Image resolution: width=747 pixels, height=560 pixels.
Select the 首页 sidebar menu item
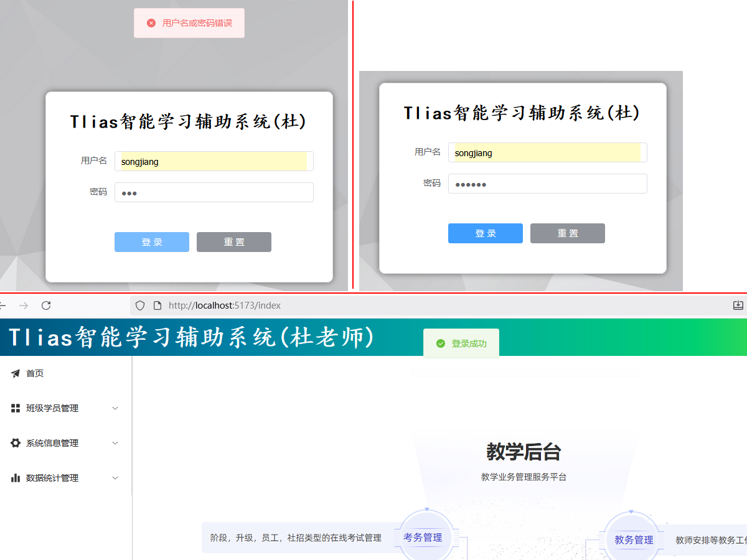click(x=35, y=373)
